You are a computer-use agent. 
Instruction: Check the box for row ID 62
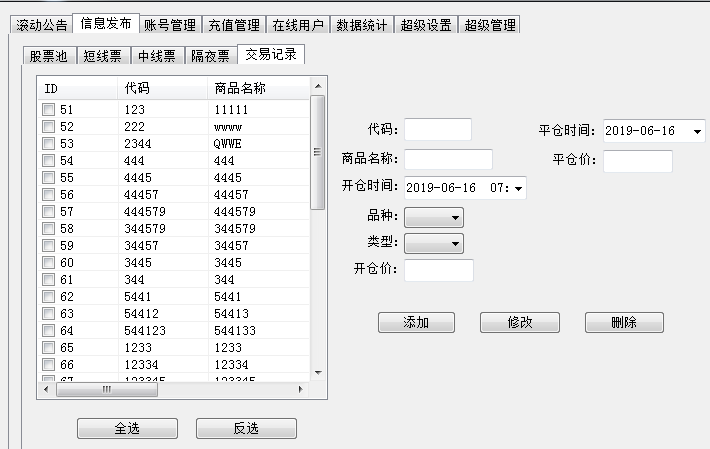tap(48, 296)
